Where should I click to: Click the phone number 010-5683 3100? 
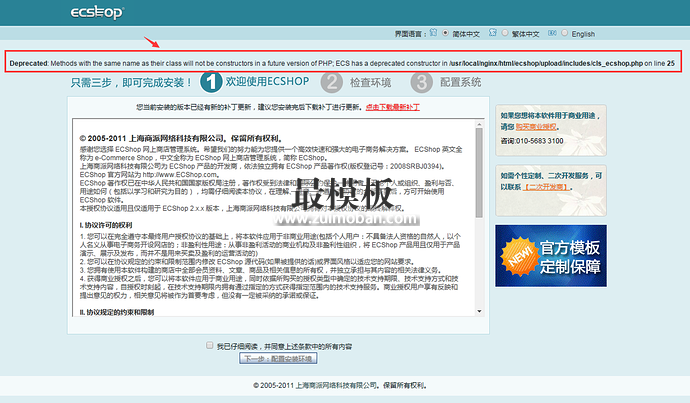click(541, 141)
